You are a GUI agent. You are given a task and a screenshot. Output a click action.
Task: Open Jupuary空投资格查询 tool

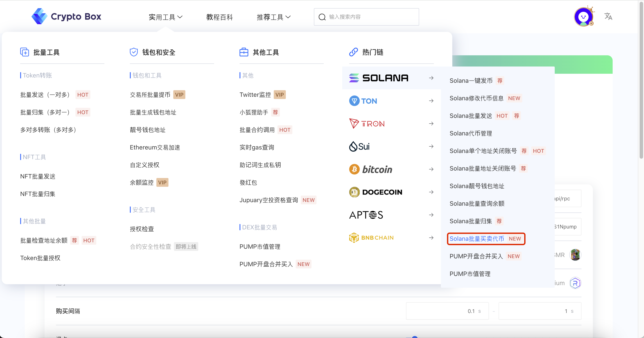pos(269,200)
